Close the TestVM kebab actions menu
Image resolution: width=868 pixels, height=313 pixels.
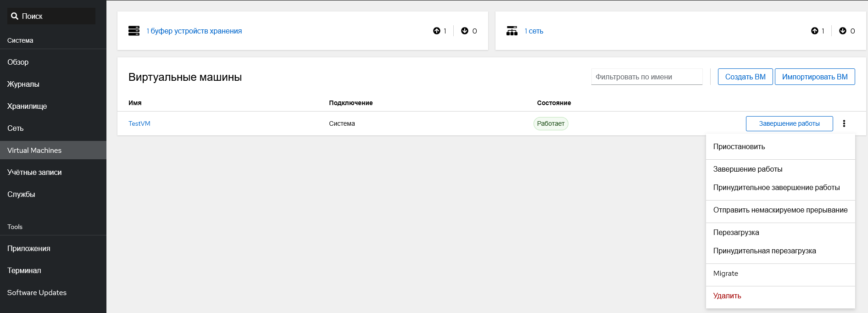[844, 123]
